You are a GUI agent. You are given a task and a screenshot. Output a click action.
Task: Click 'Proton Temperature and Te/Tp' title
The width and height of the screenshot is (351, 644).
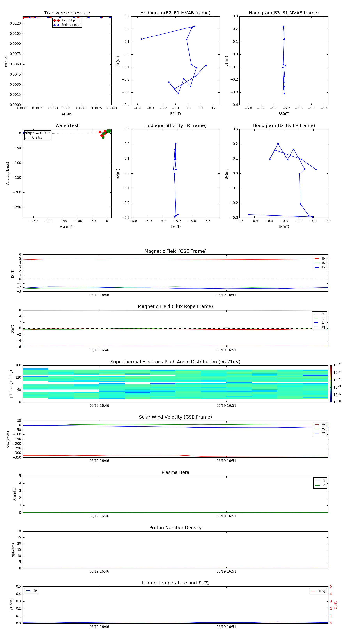175,583
